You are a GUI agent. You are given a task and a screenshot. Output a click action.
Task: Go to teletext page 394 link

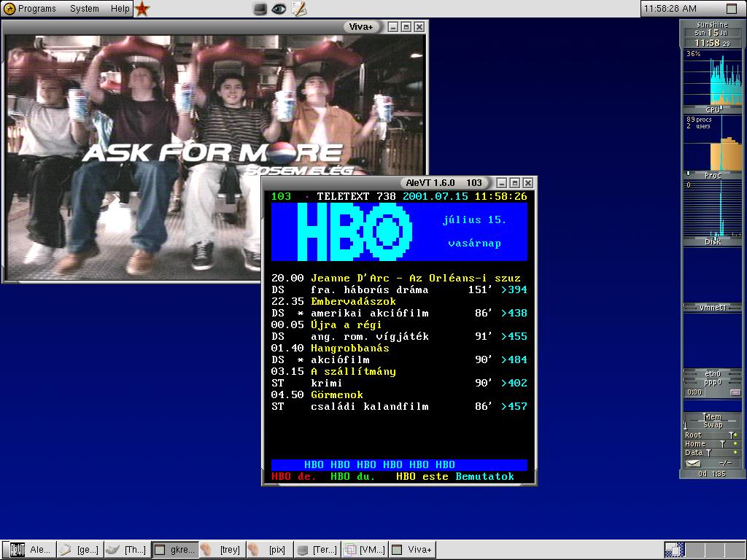coord(514,289)
